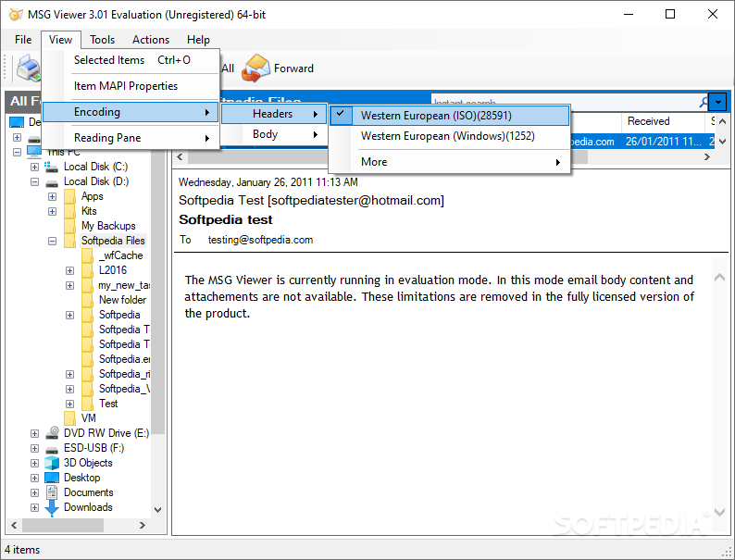Click the 3D Objects cube icon

point(52,463)
